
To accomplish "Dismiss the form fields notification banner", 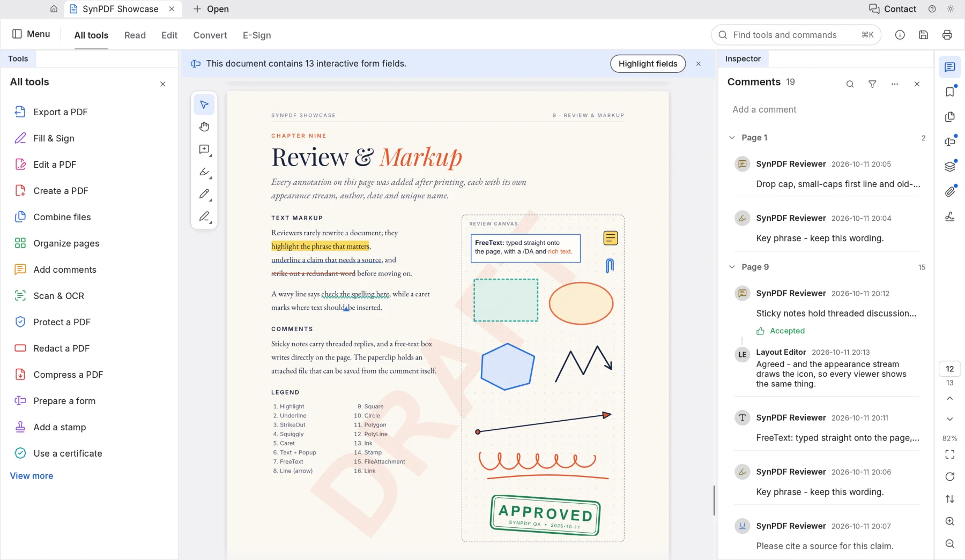I will click(x=699, y=64).
